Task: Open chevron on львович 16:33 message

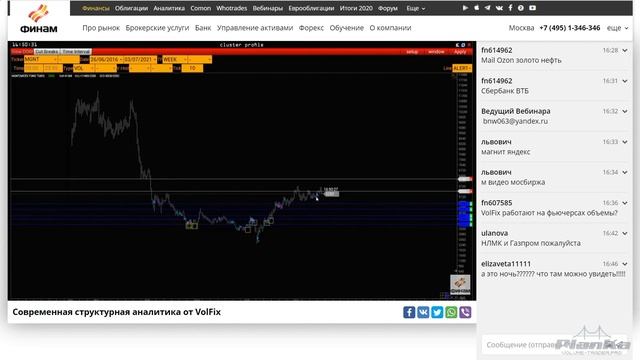Action: pos(625,142)
